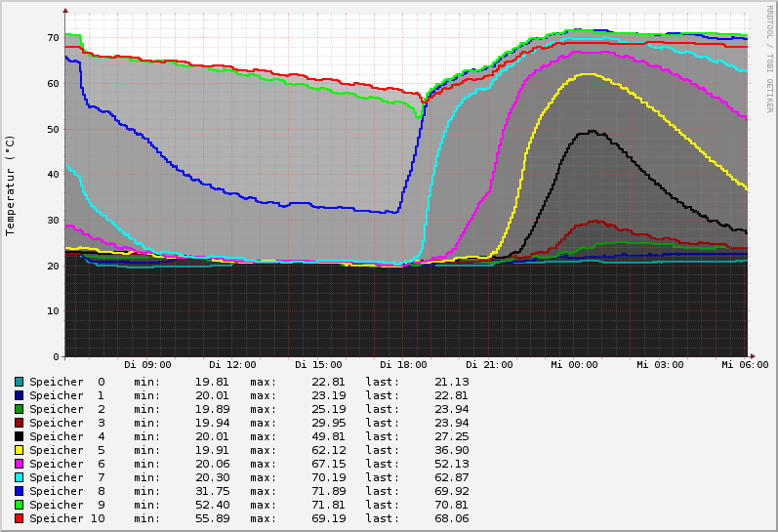
Task: Select the "Mi 06:00" time axis label
Action: tap(744, 365)
